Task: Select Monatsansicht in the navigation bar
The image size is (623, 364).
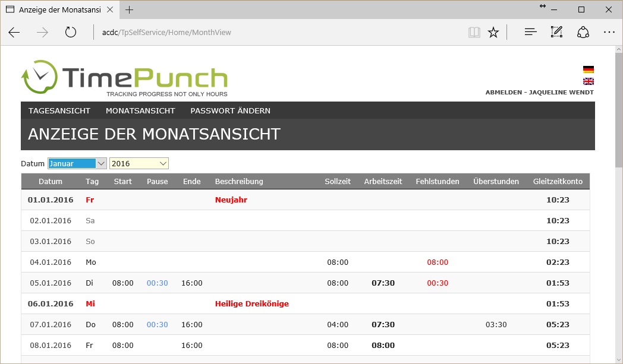Action: (x=140, y=110)
